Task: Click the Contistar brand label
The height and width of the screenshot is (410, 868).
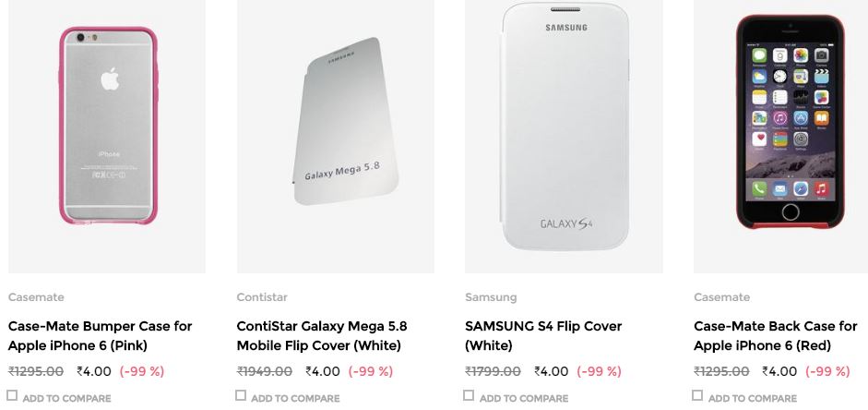Action: click(x=262, y=297)
